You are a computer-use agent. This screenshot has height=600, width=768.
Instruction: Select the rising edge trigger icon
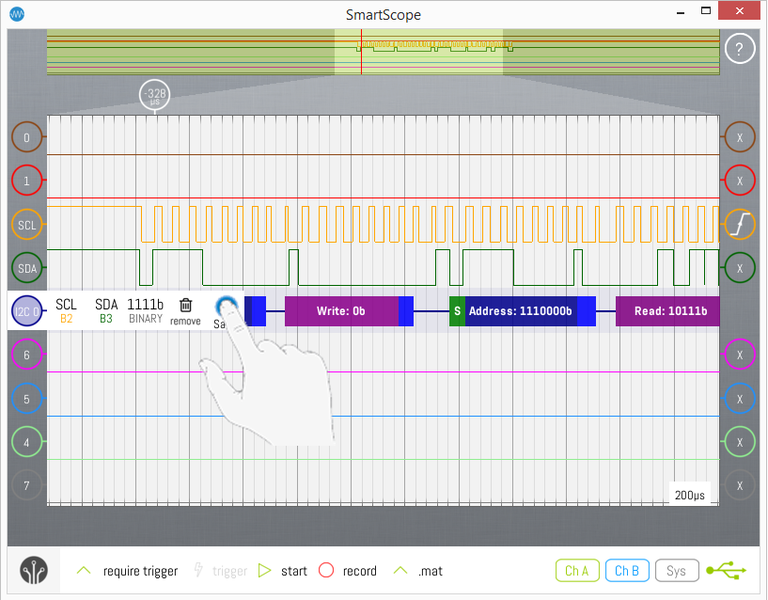tap(739, 224)
